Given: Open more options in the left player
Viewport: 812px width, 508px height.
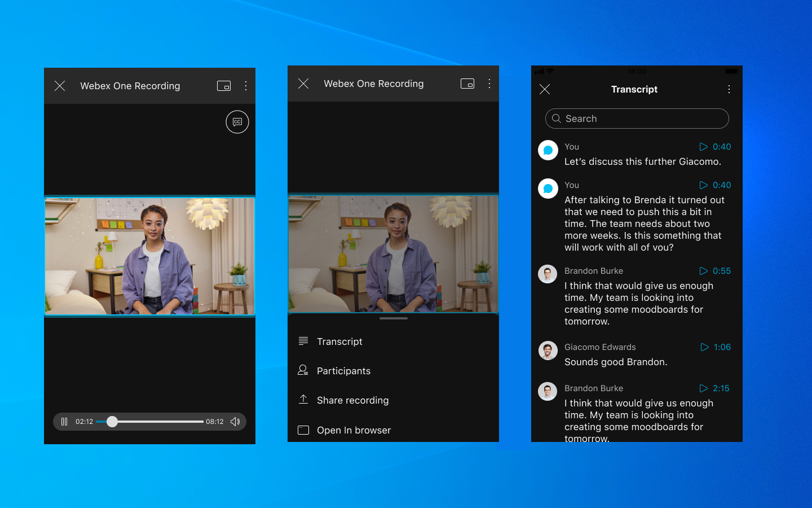Looking at the screenshot, I should 246,86.
